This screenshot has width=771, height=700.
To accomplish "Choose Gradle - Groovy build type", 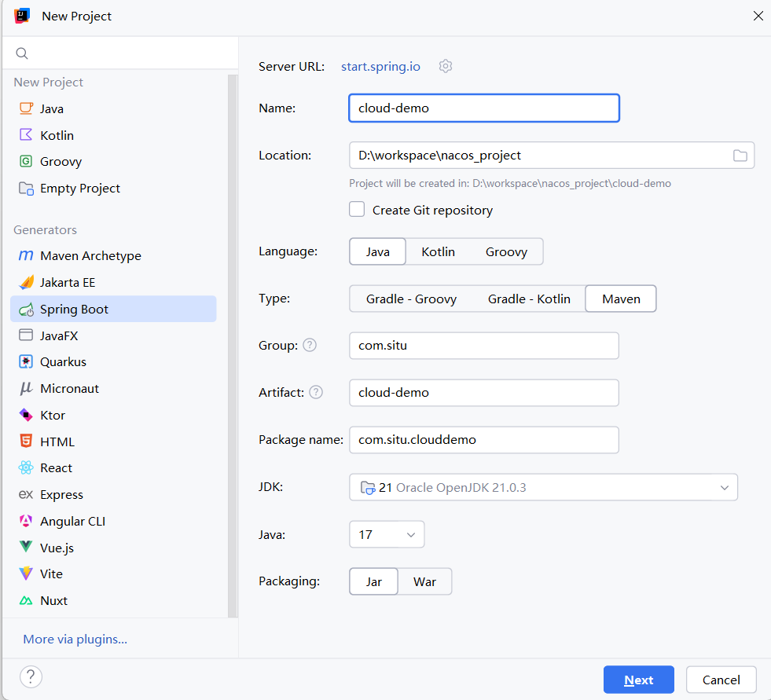I will coord(411,299).
